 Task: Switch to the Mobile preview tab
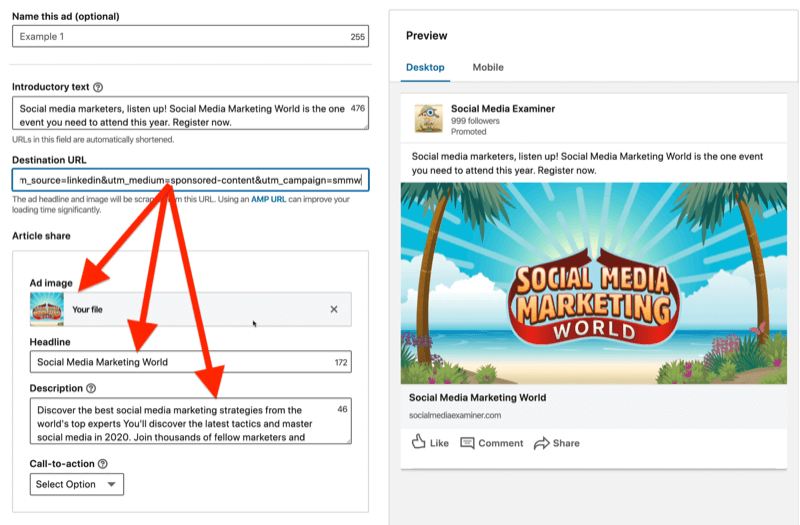point(488,67)
